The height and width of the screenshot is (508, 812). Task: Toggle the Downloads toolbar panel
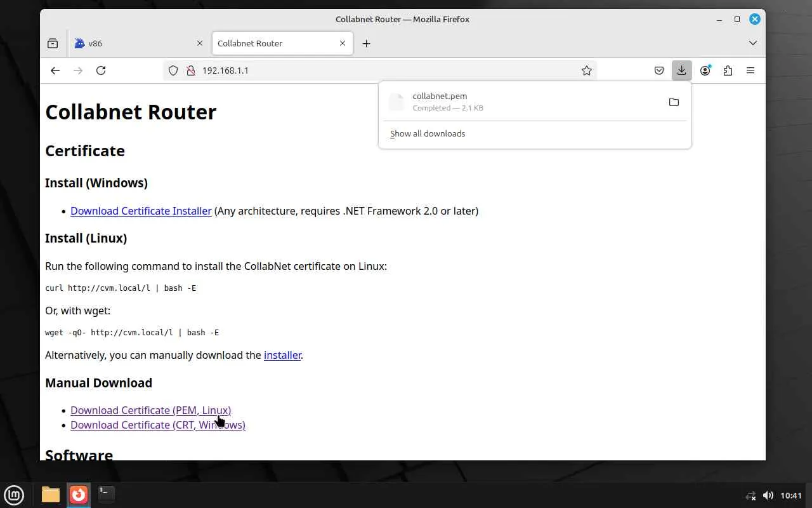tap(681, 70)
